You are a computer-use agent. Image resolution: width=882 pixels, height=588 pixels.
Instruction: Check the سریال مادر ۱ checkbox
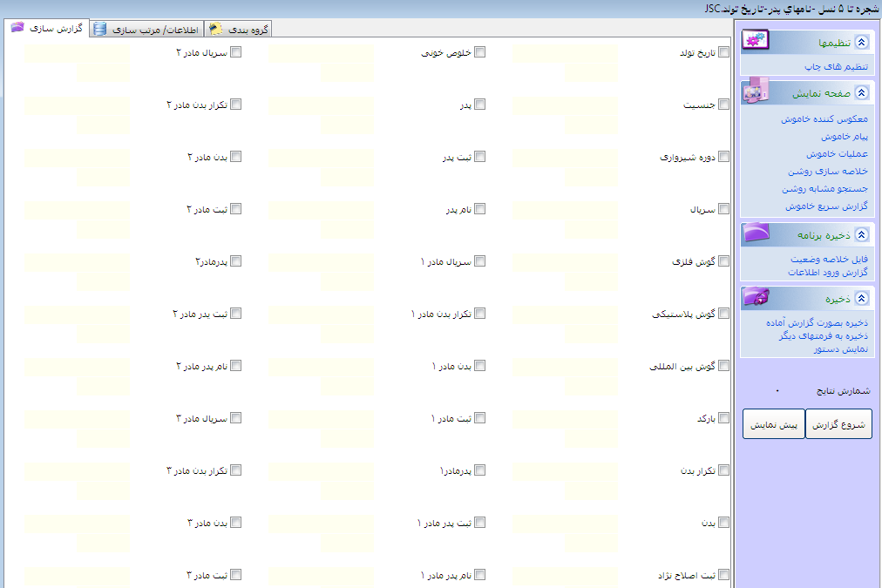(x=480, y=260)
